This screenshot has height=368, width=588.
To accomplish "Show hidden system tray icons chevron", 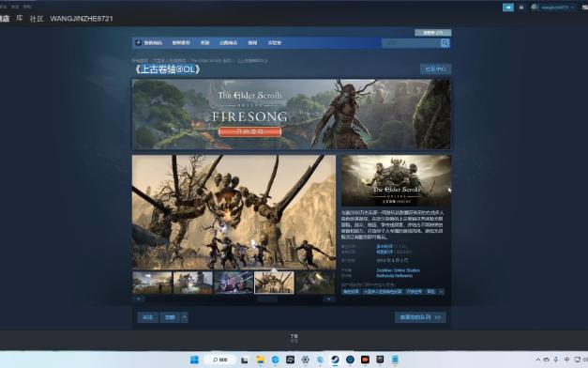I will point(537,360).
